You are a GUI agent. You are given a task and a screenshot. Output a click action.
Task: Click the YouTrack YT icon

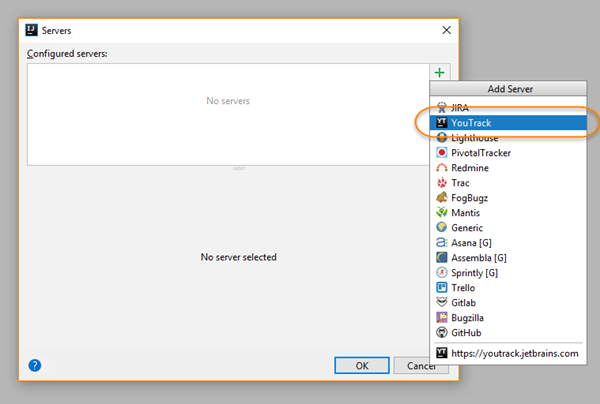[442, 122]
